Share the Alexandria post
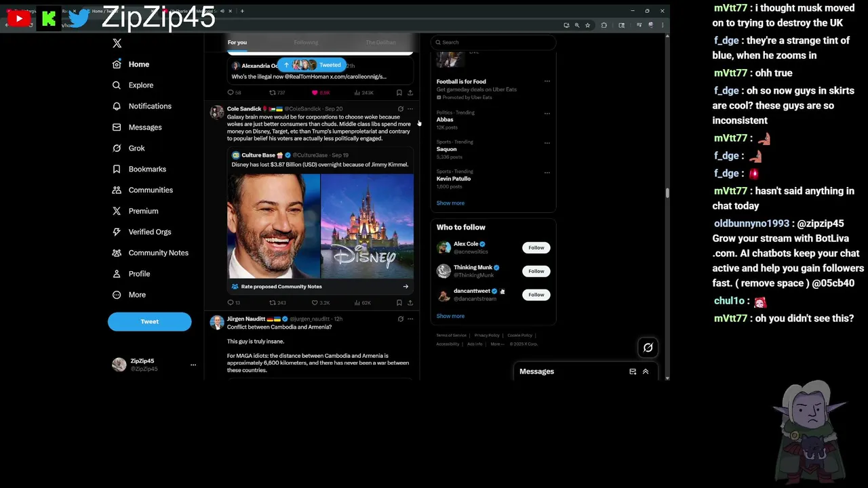The width and height of the screenshot is (868, 488). point(410,93)
